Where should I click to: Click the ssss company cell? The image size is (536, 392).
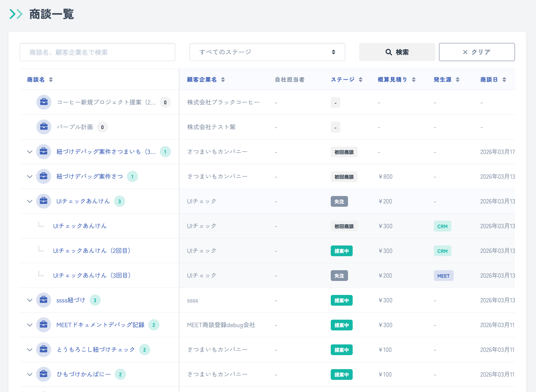pyautogui.click(x=192, y=300)
